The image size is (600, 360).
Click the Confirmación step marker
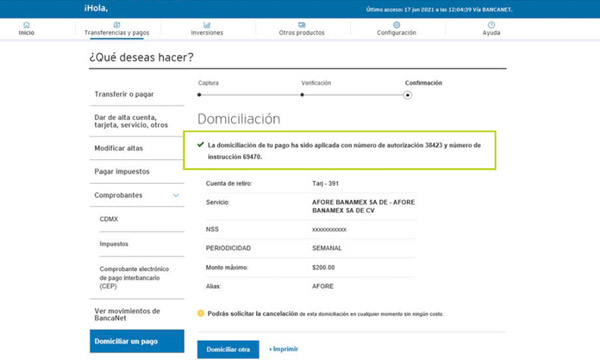click(408, 95)
